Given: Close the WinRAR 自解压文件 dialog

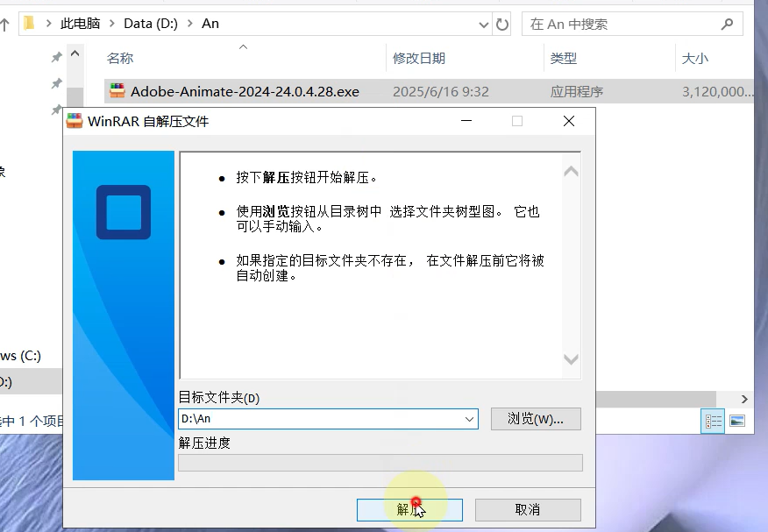Looking at the screenshot, I should click(x=569, y=121).
